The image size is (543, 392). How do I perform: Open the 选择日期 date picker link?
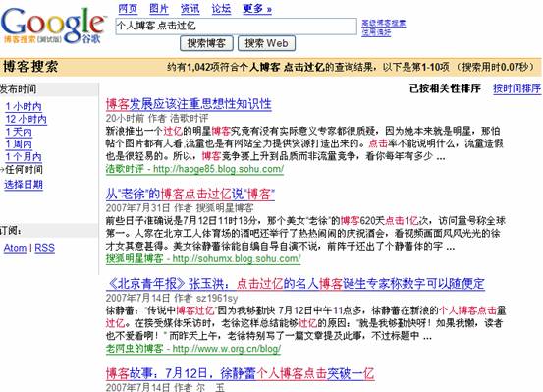tap(24, 185)
